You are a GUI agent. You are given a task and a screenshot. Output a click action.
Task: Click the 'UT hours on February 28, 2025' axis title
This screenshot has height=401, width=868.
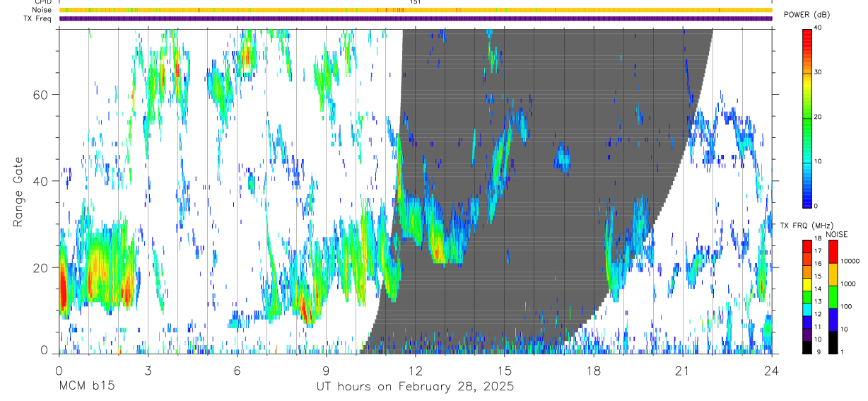(x=416, y=387)
